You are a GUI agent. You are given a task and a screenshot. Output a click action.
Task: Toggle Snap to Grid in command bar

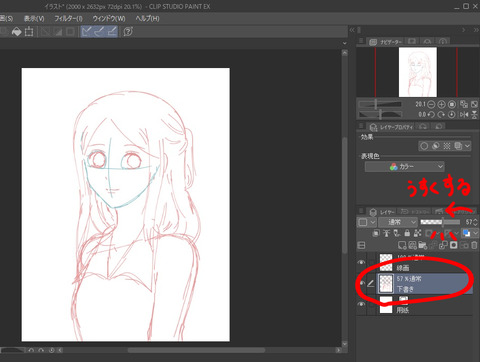(x=112, y=32)
